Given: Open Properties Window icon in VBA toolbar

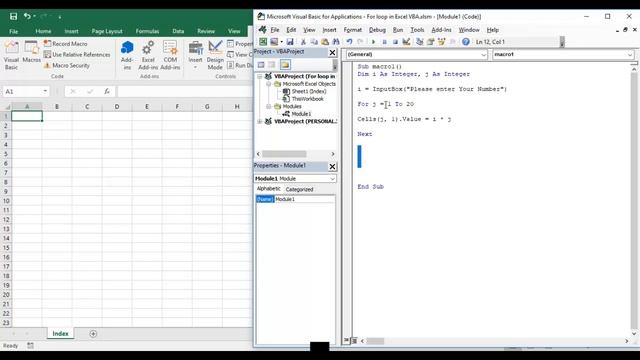Looking at the screenshot, I should click(x=431, y=42).
